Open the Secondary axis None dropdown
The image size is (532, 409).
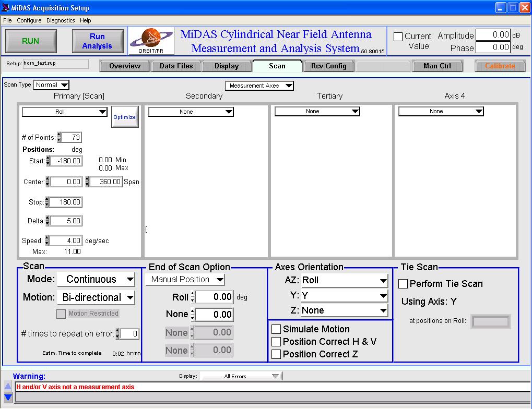click(191, 112)
